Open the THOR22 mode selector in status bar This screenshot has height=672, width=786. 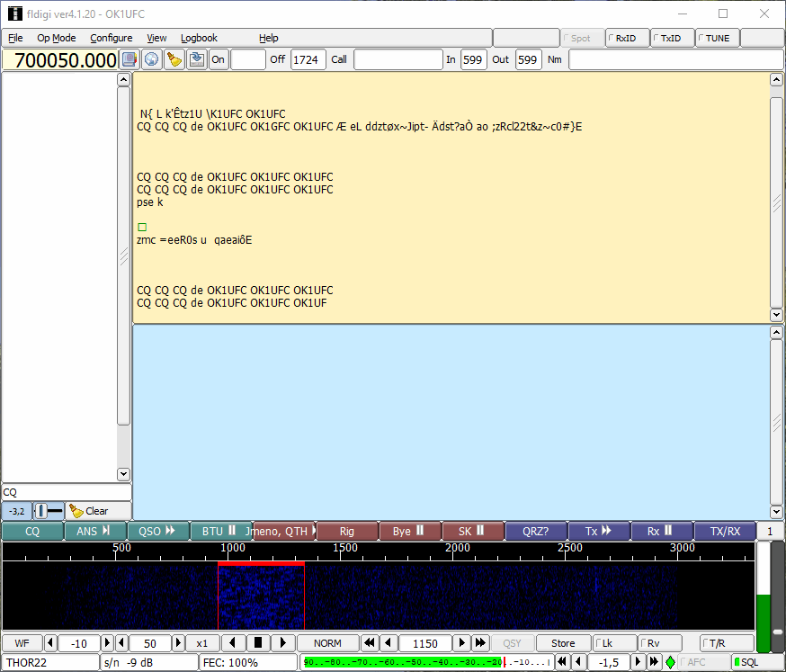tap(49, 662)
